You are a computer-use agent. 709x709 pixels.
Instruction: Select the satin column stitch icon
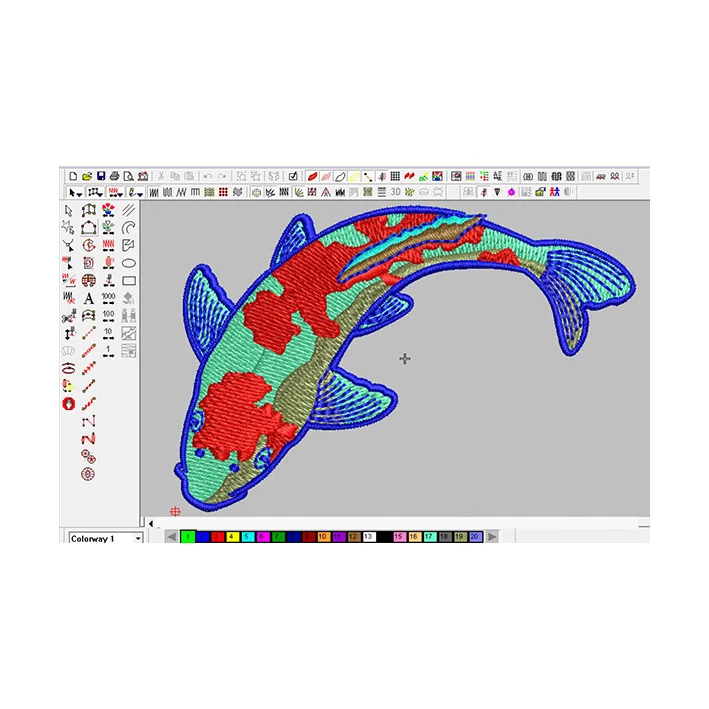click(154, 193)
